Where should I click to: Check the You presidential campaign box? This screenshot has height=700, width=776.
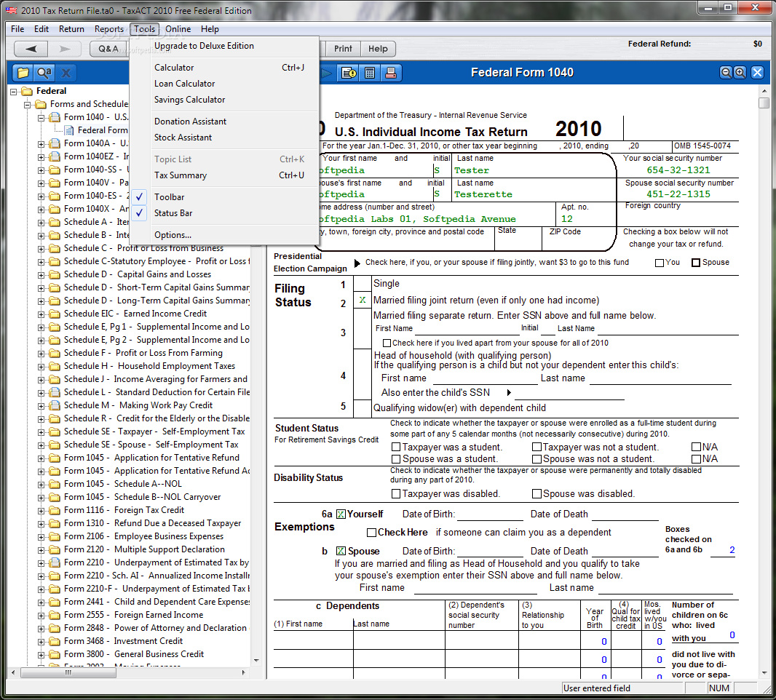click(x=660, y=263)
